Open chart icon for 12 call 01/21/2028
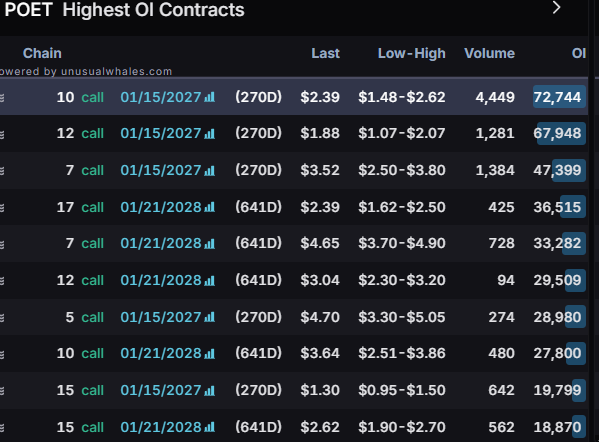Screen dimensions: 599x442 click(x=209, y=281)
